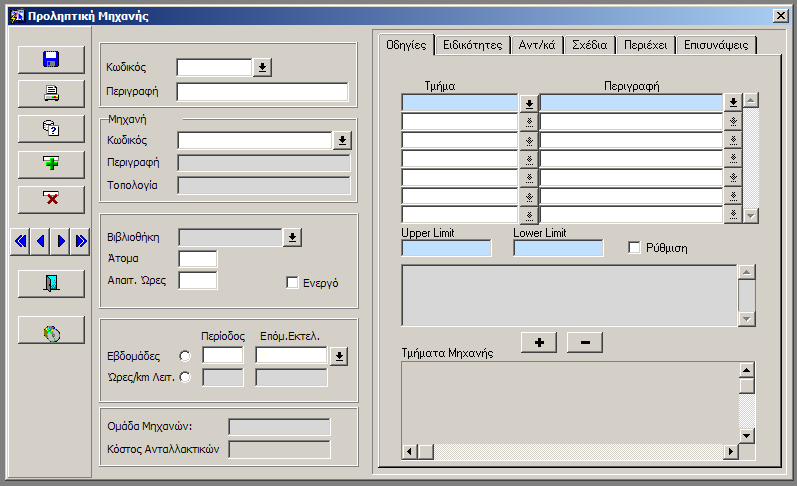Screen dimensions: 797x486
Task: Click the first row Τμήμα cell
Action: pyautogui.click(x=459, y=103)
